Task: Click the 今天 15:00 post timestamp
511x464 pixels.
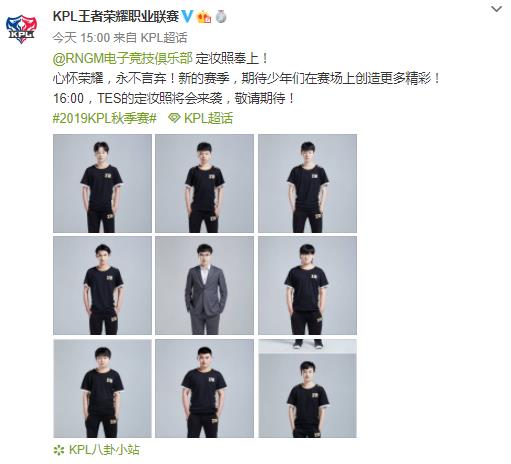Action: coord(81,38)
